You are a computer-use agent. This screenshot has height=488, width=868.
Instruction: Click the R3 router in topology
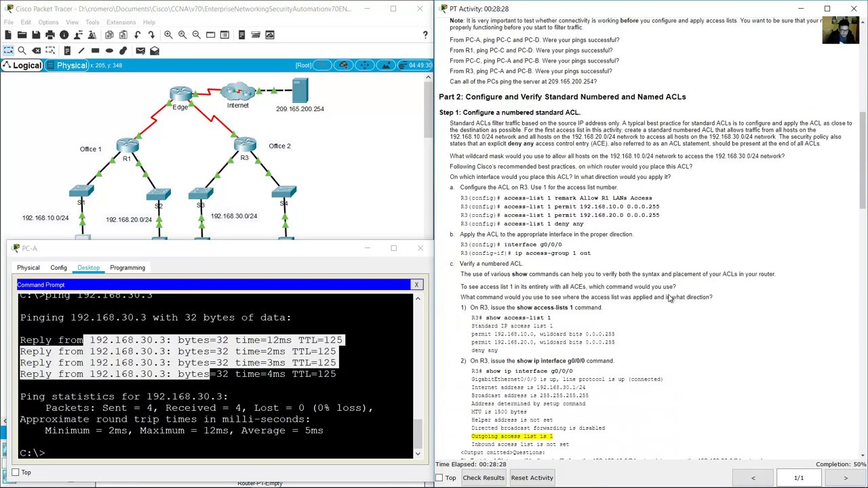pos(244,145)
